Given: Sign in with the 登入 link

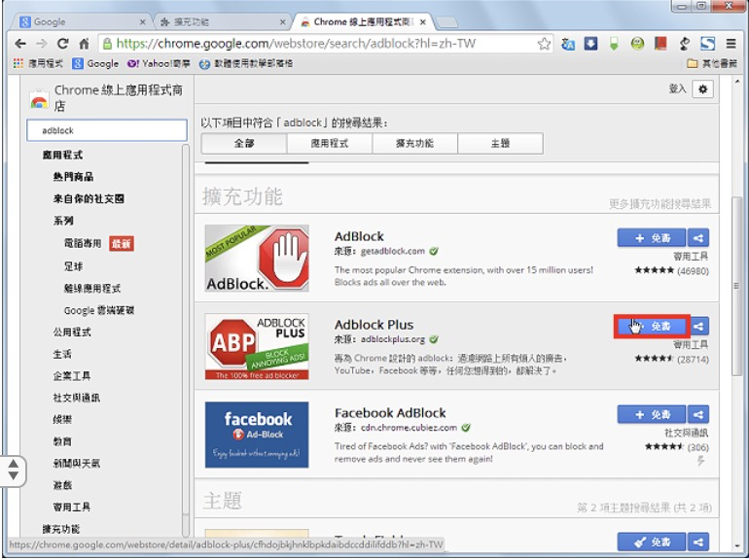Looking at the screenshot, I should pos(677,88).
